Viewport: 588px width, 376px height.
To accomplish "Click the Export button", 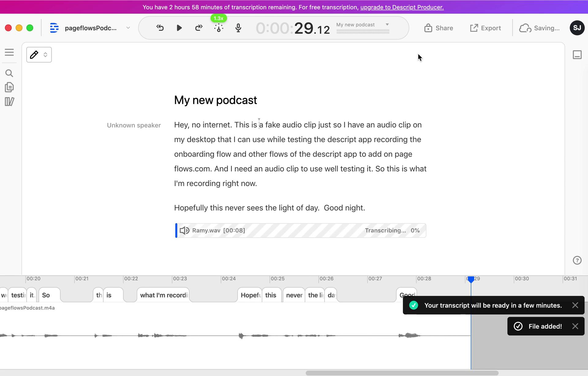I will (x=485, y=28).
